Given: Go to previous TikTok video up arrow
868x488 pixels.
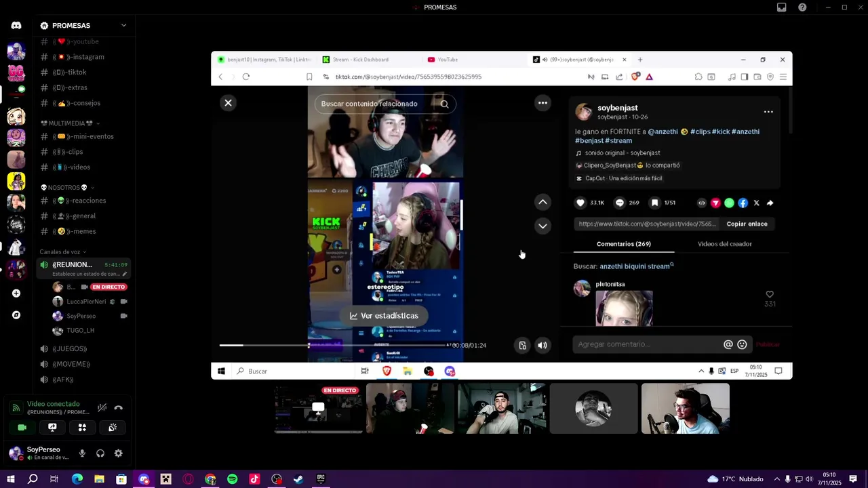Looking at the screenshot, I should 542,202.
